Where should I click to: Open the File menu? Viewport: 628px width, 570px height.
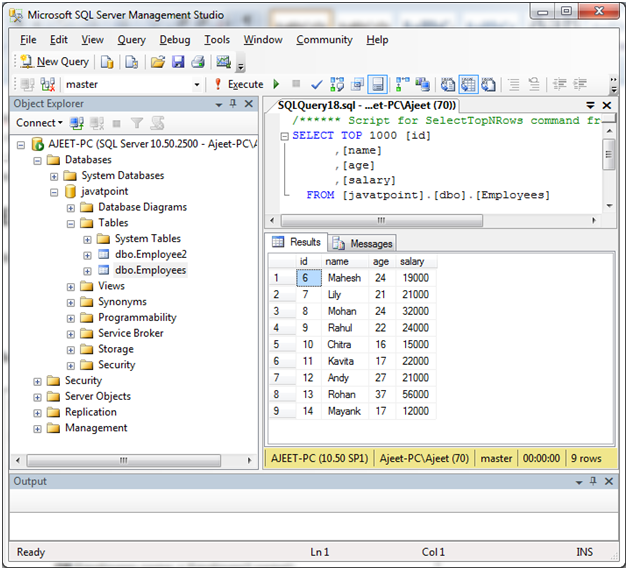tap(28, 40)
